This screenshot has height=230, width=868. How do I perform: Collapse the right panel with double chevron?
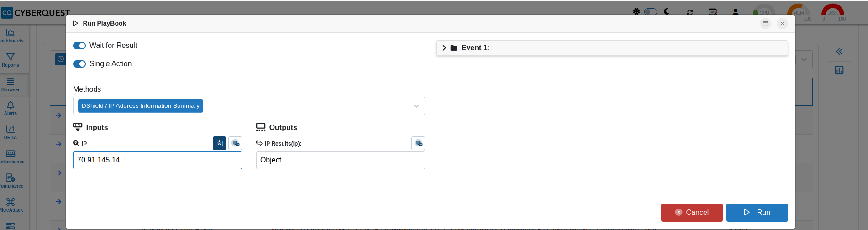tap(839, 52)
